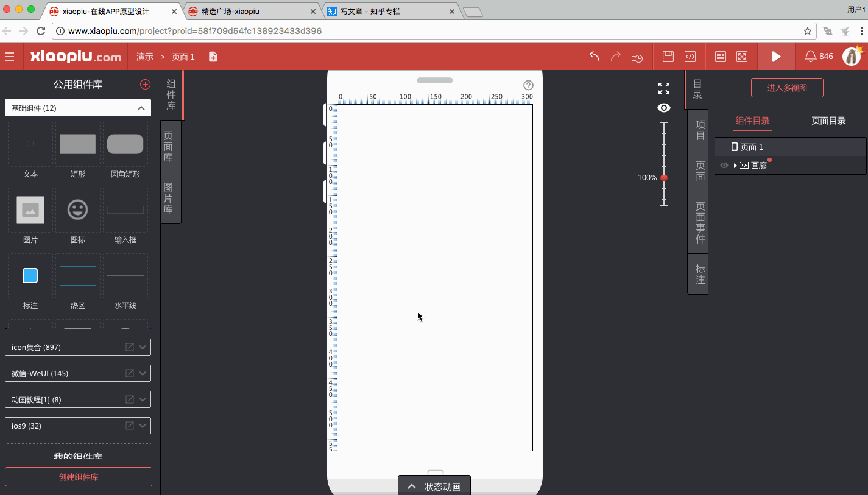Click the bottom tick of zoom slider

click(x=664, y=205)
